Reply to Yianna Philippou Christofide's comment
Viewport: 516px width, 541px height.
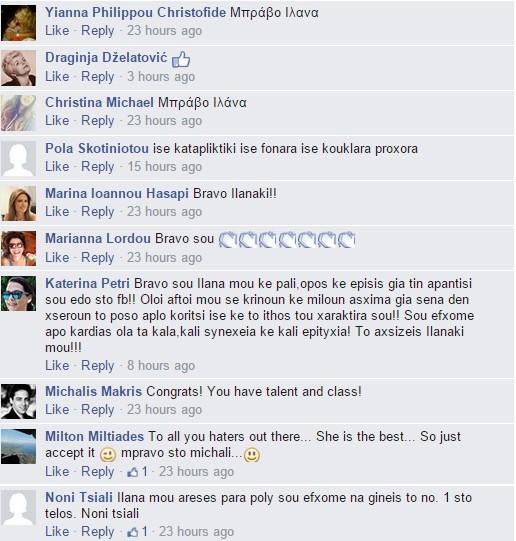click(x=98, y=31)
